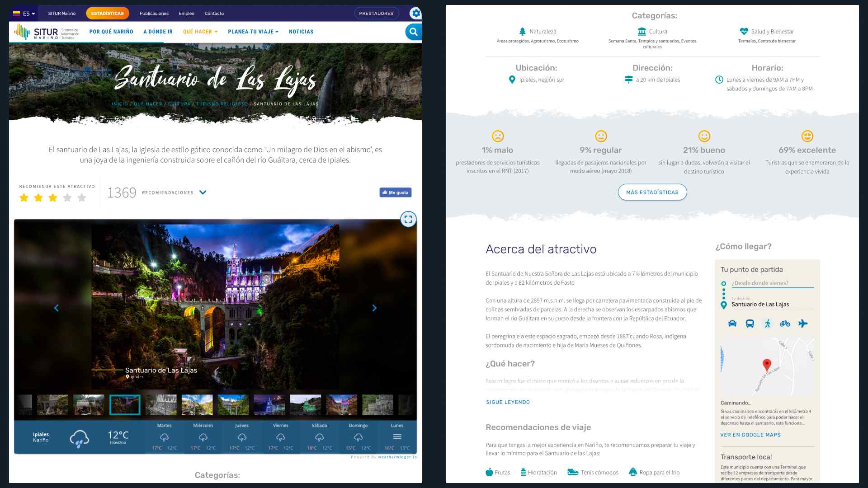
Task: Expand the Qué Hacer menu
Action: tap(200, 32)
